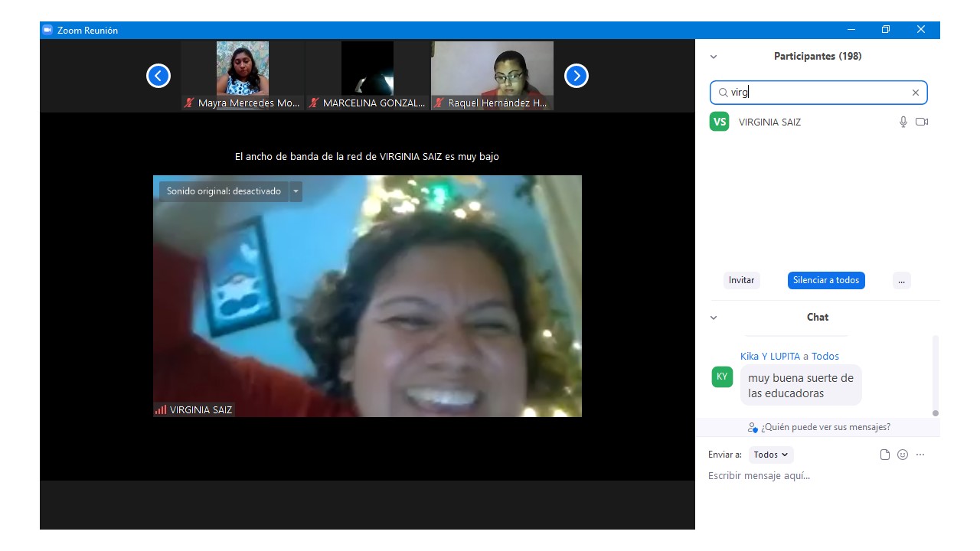Collapse the Participantes panel chevron
The height and width of the screenshot is (551, 980).
click(x=714, y=57)
